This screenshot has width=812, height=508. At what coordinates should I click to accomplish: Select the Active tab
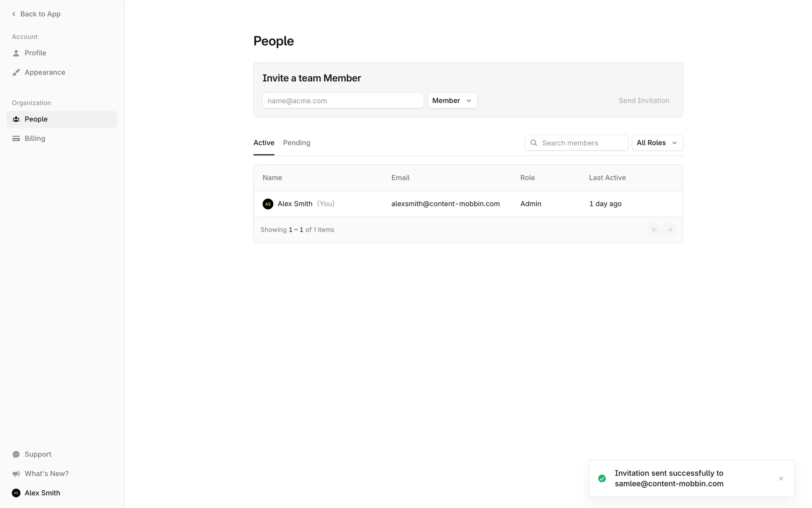(264, 143)
